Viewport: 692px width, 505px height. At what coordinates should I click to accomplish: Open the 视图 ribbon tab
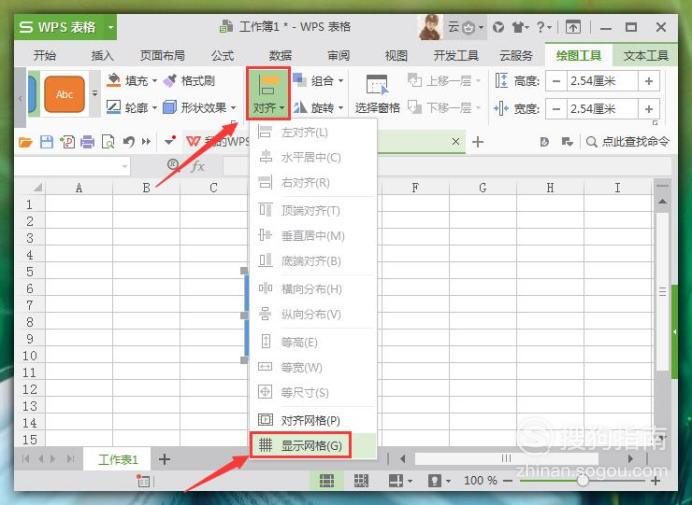pyautogui.click(x=396, y=56)
